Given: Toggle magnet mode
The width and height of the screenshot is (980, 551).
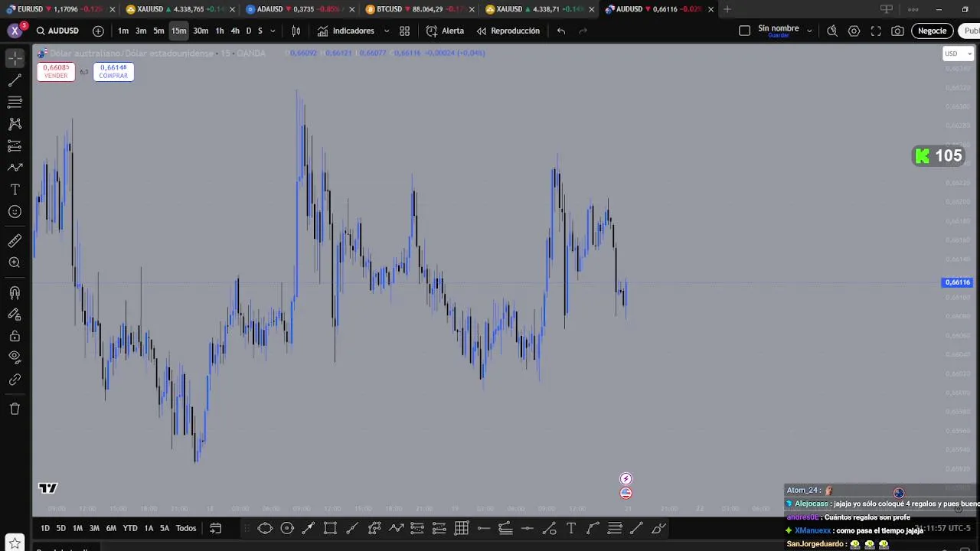Looking at the screenshot, I should (x=15, y=292).
